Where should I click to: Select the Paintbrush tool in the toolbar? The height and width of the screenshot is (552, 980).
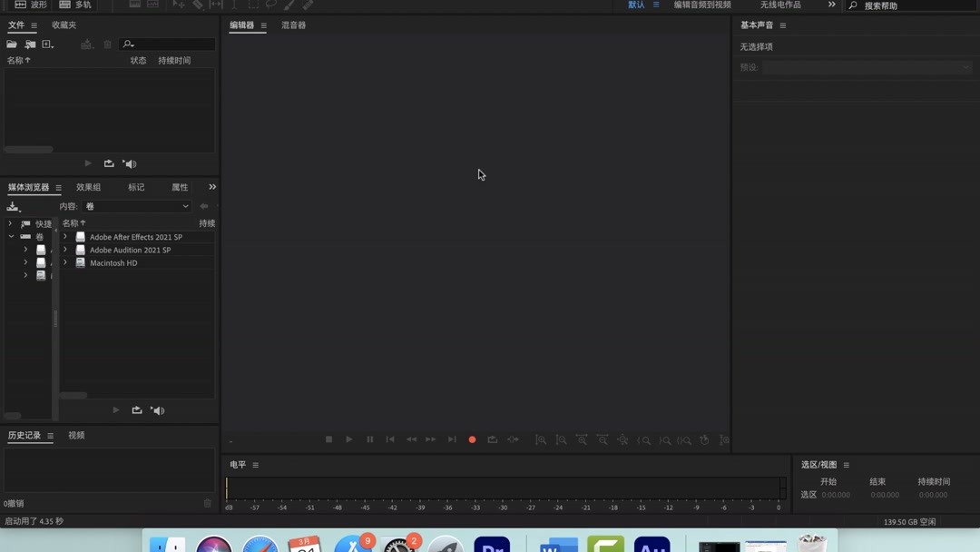click(x=289, y=5)
